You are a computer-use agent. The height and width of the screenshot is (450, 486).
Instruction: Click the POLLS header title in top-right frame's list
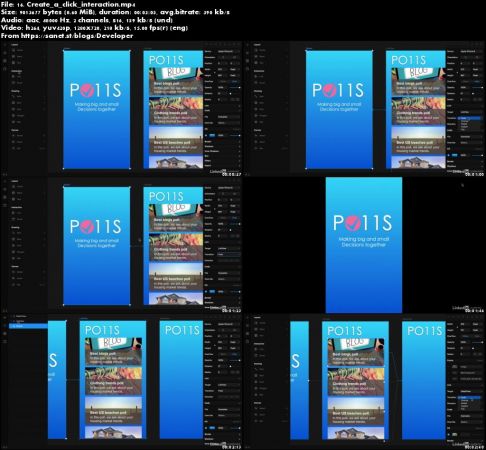tap(408, 60)
